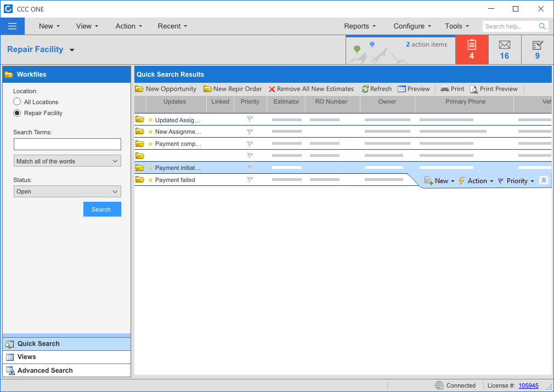The image size is (554, 392).
Task: Click the New Assignme… row folder icon
Action: pos(140,132)
